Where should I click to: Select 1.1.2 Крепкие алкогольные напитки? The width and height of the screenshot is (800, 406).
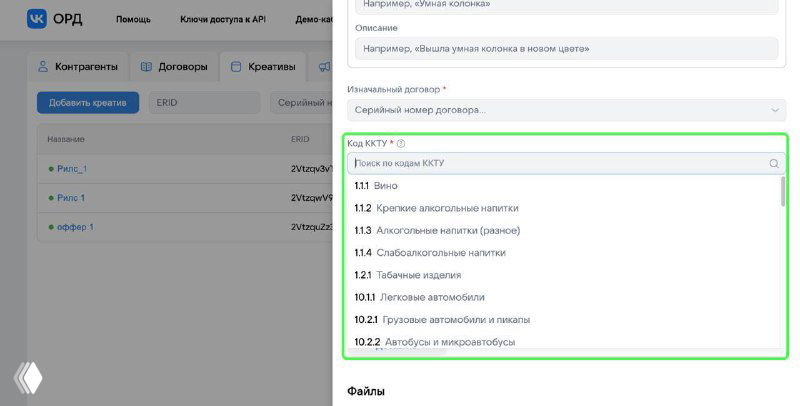(x=436, y=208)
